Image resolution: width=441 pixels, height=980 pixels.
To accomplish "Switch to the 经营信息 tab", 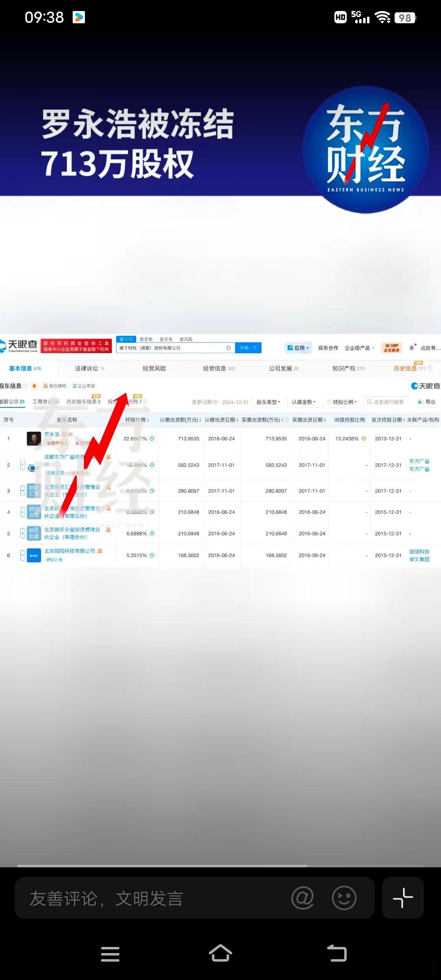I will 219,368.
